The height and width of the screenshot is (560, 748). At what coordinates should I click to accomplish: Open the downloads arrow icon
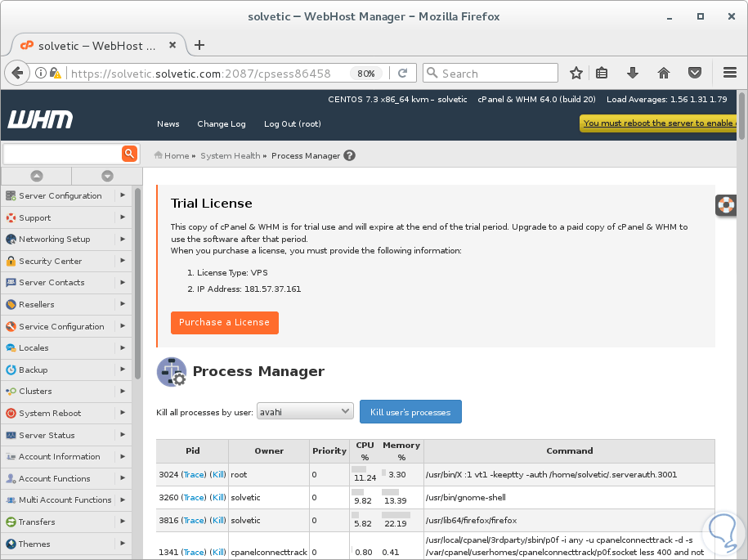coord(633,73)
